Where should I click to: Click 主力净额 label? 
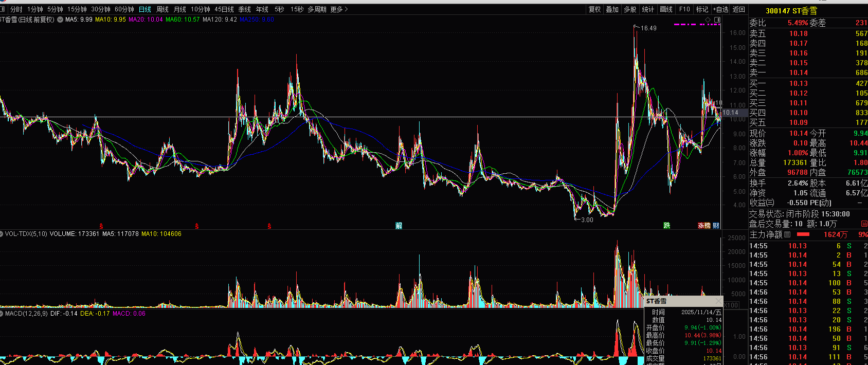(x=766, y=234)
